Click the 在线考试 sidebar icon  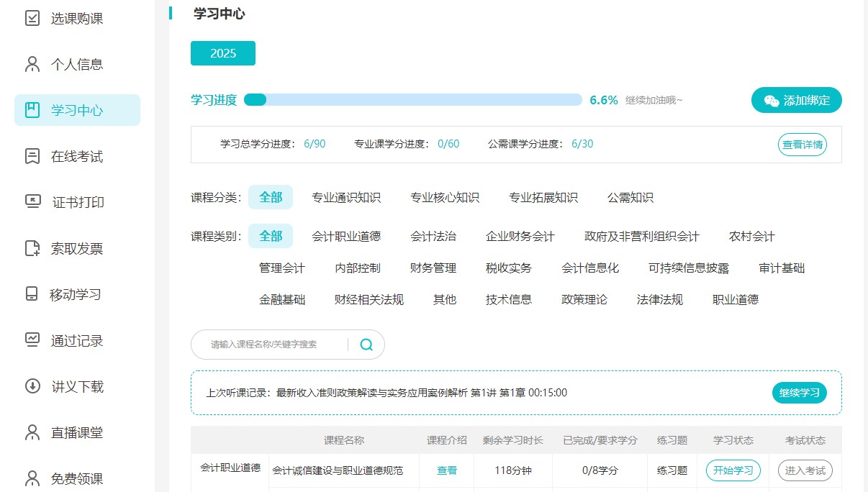click(32, 156)
